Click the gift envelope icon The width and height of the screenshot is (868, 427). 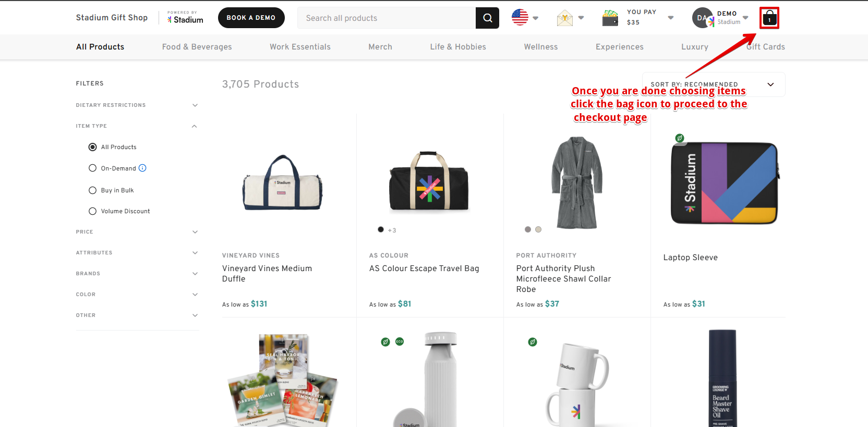[564, 18]
